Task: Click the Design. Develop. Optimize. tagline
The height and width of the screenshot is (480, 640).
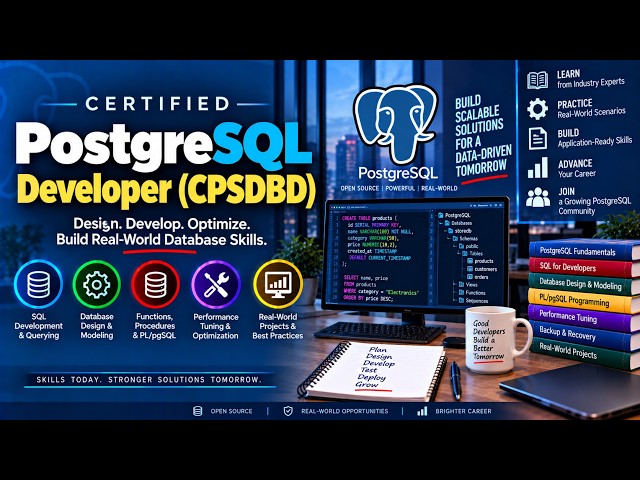Action: tap(162, 224)
